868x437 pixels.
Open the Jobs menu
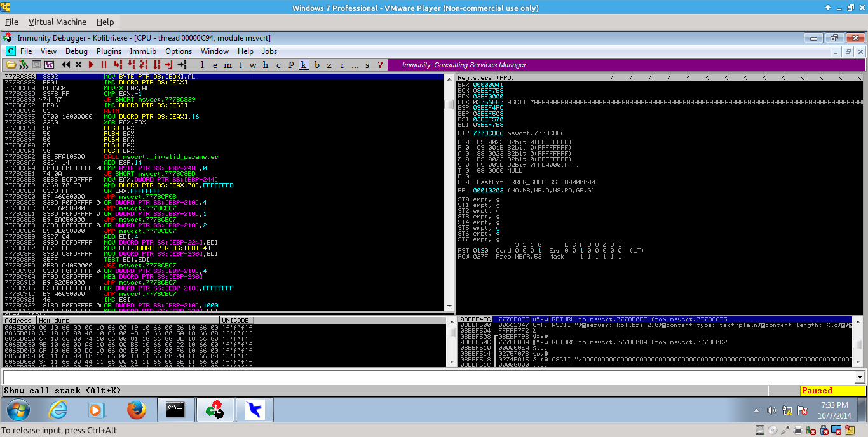[269, 51]
